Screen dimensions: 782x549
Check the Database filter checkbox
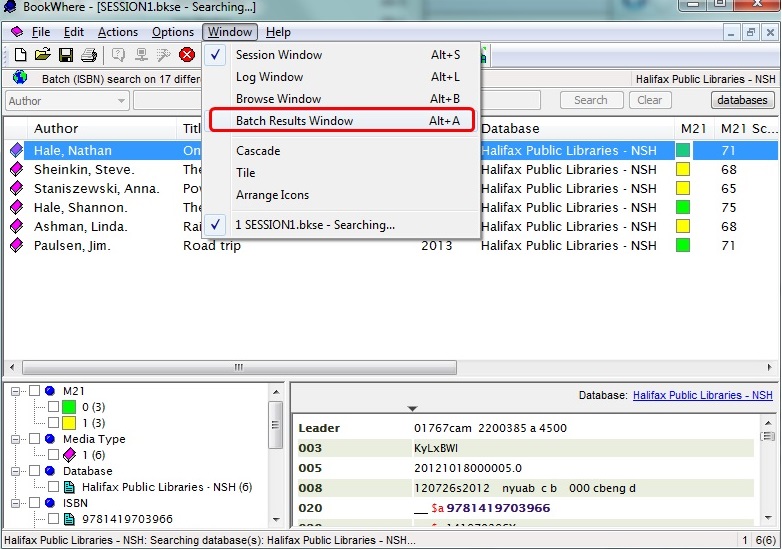tap(34, 471)
